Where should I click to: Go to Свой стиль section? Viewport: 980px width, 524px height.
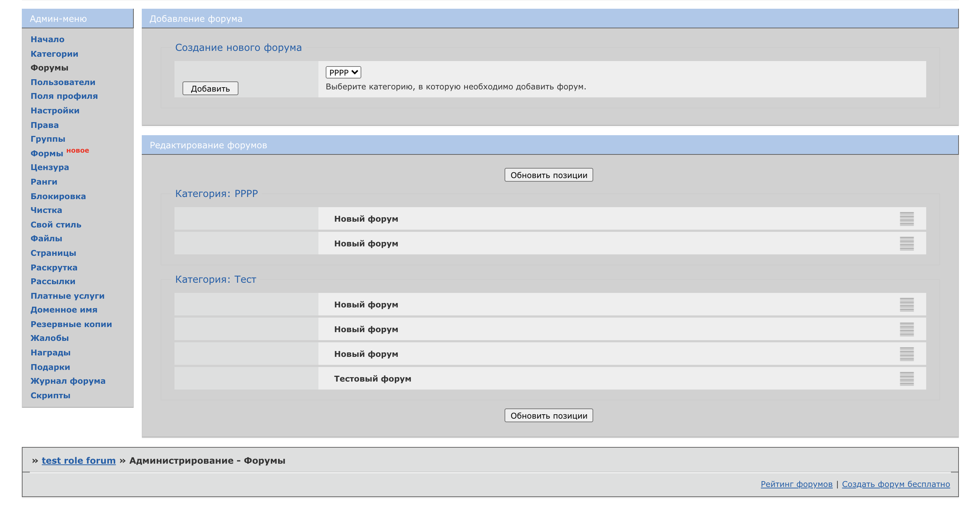click(x=56, y=225)
